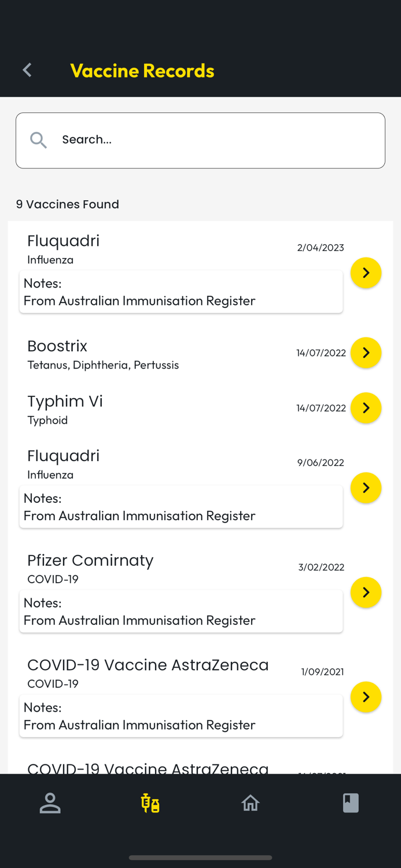
Task: Select the vaccine syringe icon in bottom bar
Action: tap(150, 803)
